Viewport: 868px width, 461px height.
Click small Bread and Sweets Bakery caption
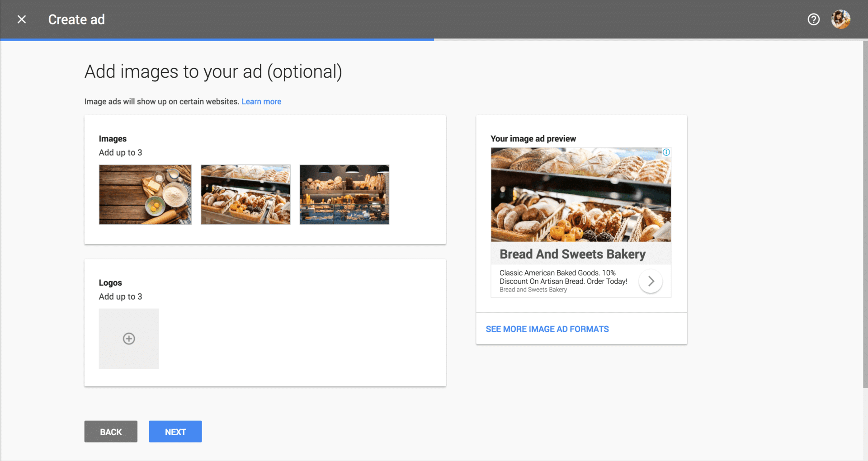[x=533, y=290]
